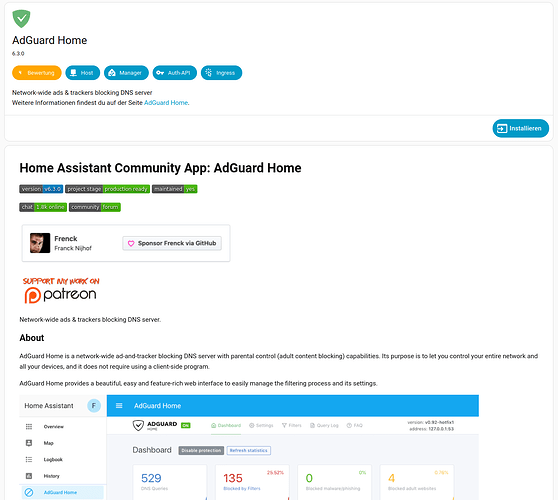The width and height of the screenshot is (558, 500).
Task: Click the Home Assistant Community App heading
Action: [160, 168]
